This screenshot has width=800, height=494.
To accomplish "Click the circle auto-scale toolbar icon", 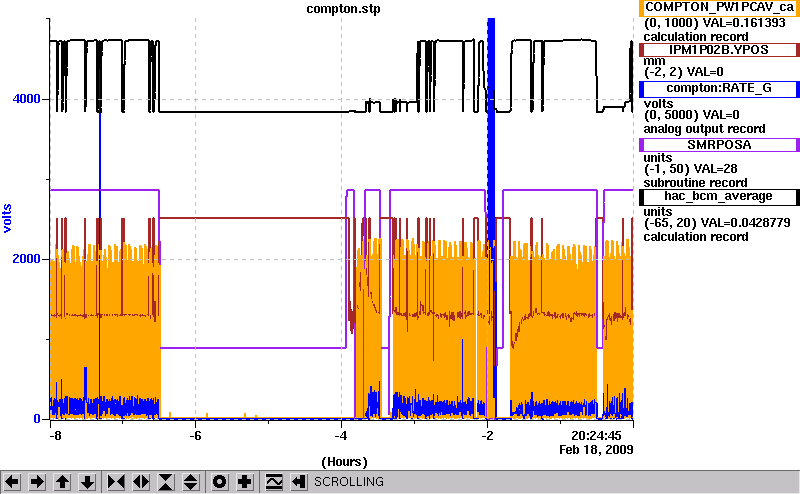I will [220, 482].
